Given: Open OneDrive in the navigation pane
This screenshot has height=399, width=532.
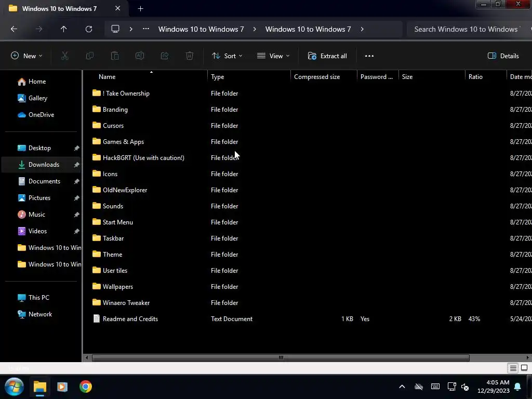Looking at the screenshot, I should tap(41, 115).
